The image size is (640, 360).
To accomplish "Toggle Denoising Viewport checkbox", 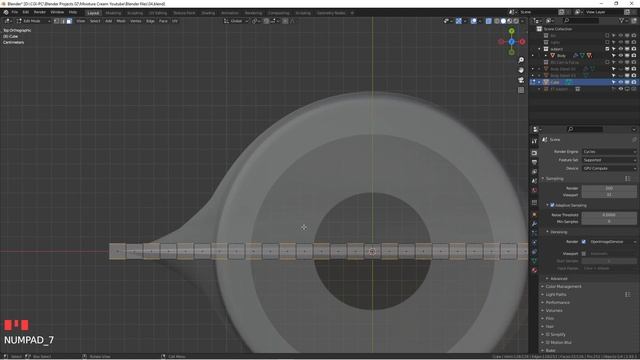I will [x=584, y=253].
